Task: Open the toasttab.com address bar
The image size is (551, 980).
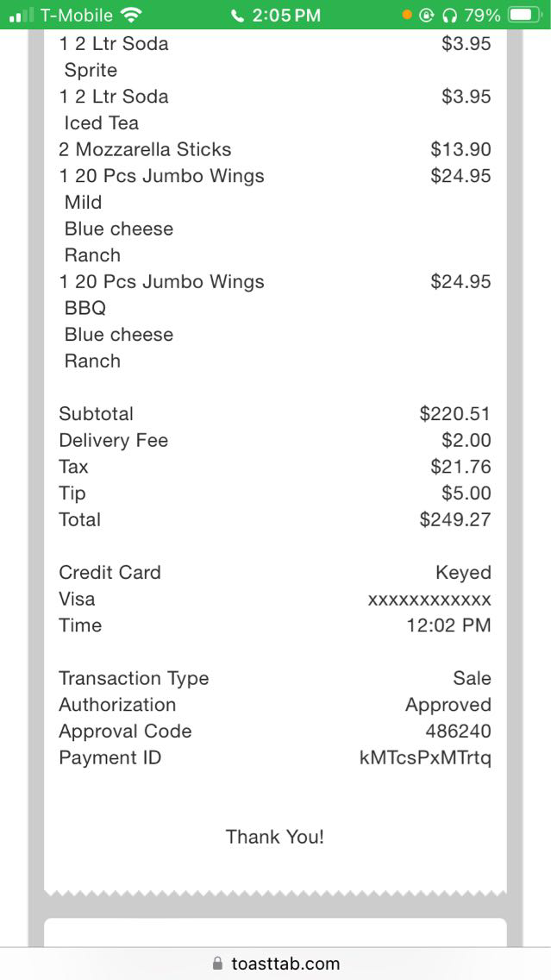Action: (x=285, y=964)
